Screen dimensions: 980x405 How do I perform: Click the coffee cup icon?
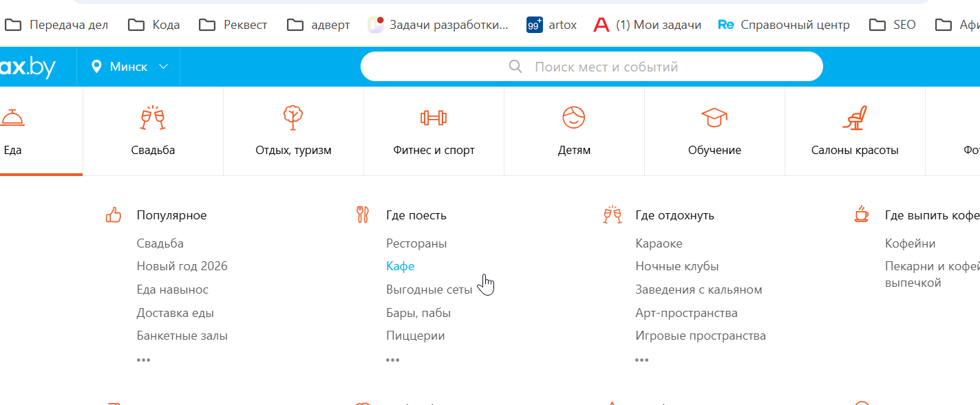pyautogui.click(x=862, y=214)
